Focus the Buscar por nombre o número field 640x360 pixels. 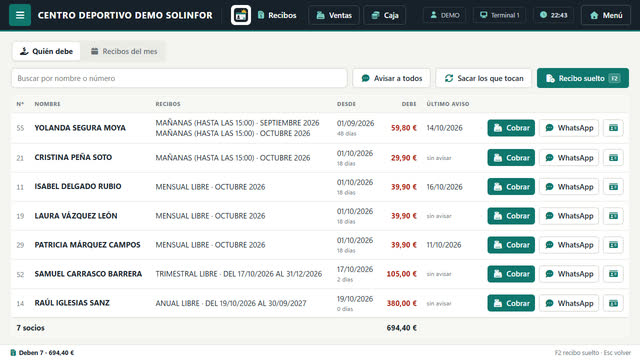coord(179,78)
